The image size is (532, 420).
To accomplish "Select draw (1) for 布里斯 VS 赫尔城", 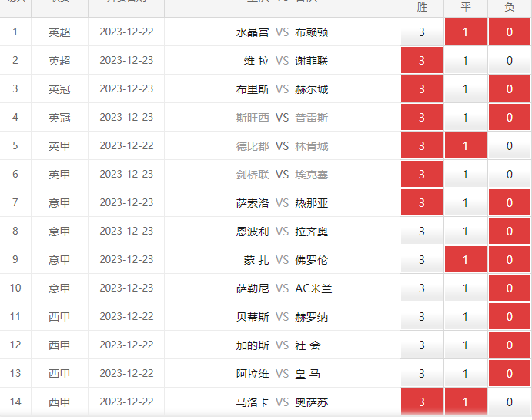I will click(466, 88).
